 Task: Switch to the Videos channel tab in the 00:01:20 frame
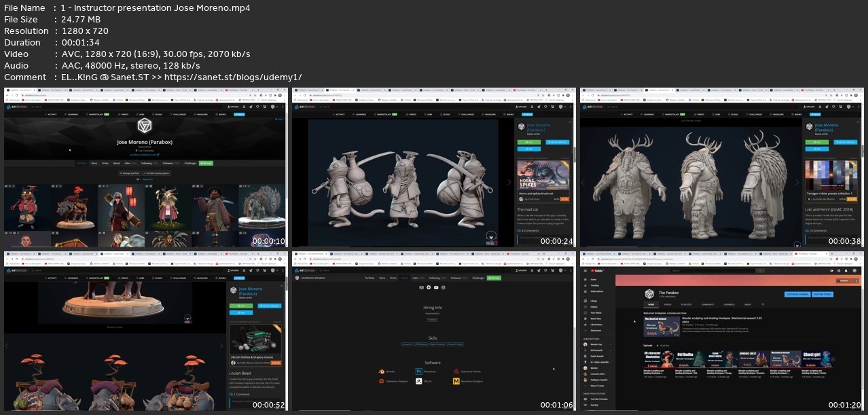668,304
